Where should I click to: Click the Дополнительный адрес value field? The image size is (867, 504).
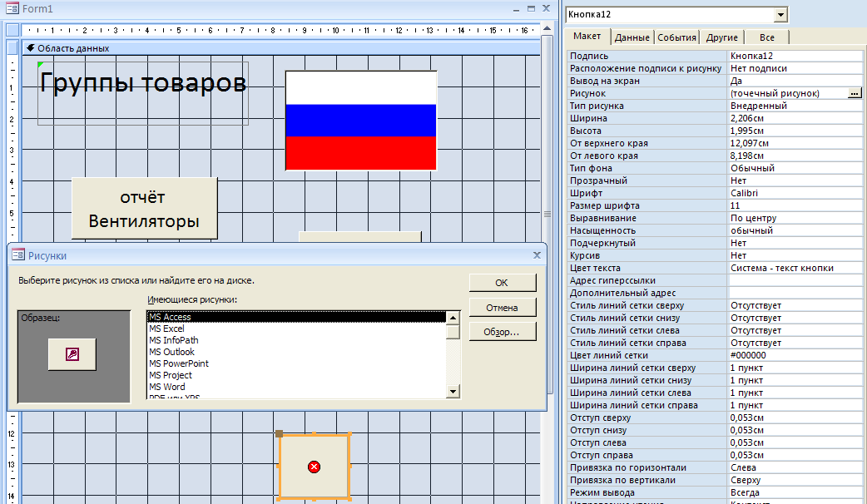point(795,293)
